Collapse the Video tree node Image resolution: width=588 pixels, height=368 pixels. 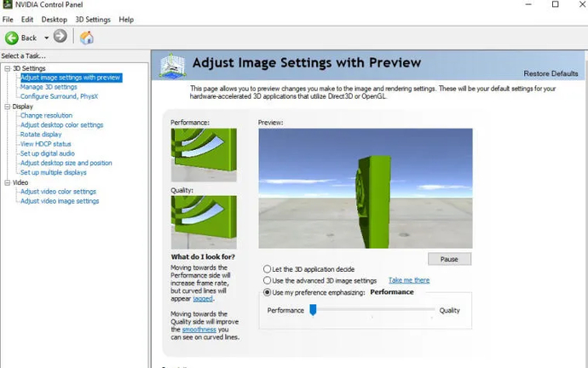7,182
